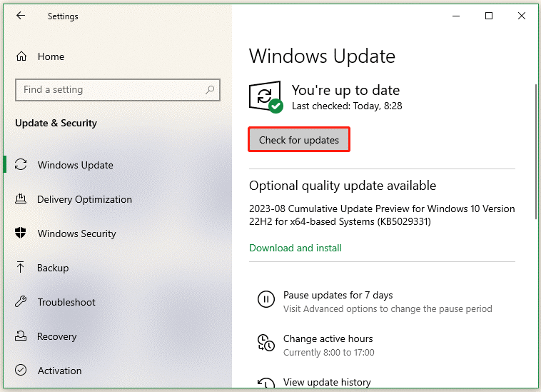Click the Backup up-arrow icon
The width and height of the screenshot is (541, 392).
[21, 267]
